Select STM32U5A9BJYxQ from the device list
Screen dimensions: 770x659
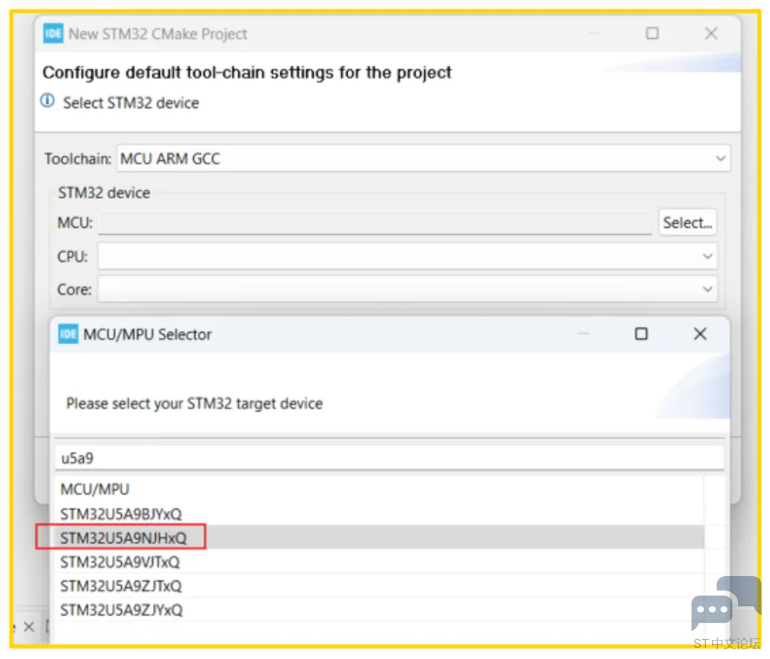(x=380, y=514)
